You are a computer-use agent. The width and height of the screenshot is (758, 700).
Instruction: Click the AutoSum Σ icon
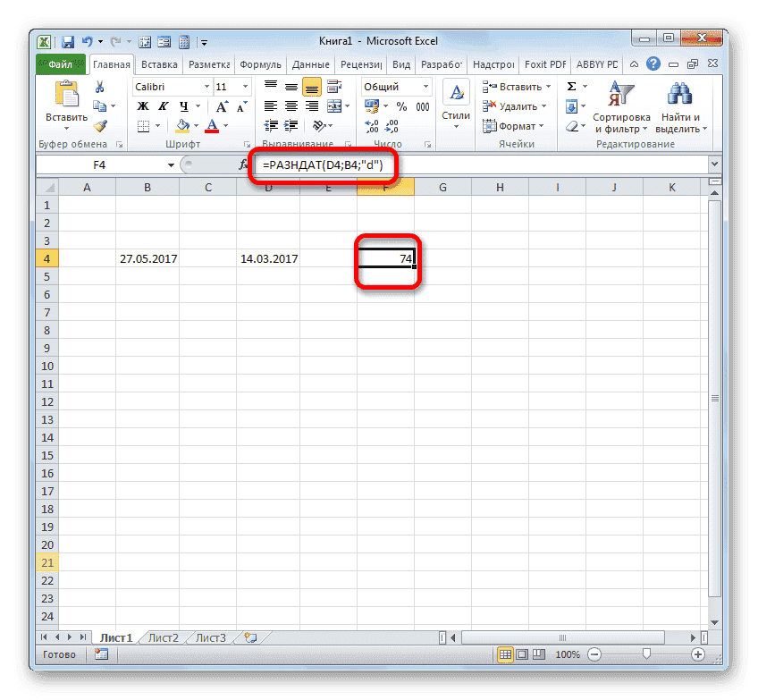570,86
